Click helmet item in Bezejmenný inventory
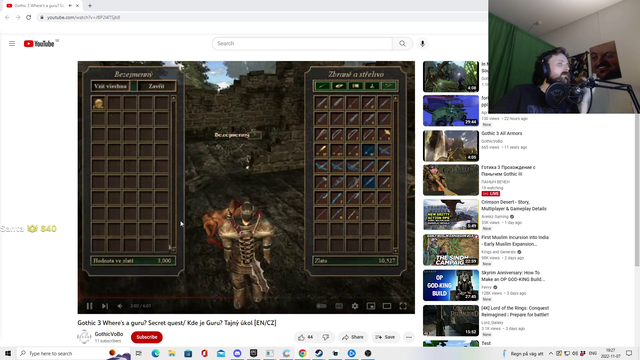The image size is (640, 360). click(98, 103)
